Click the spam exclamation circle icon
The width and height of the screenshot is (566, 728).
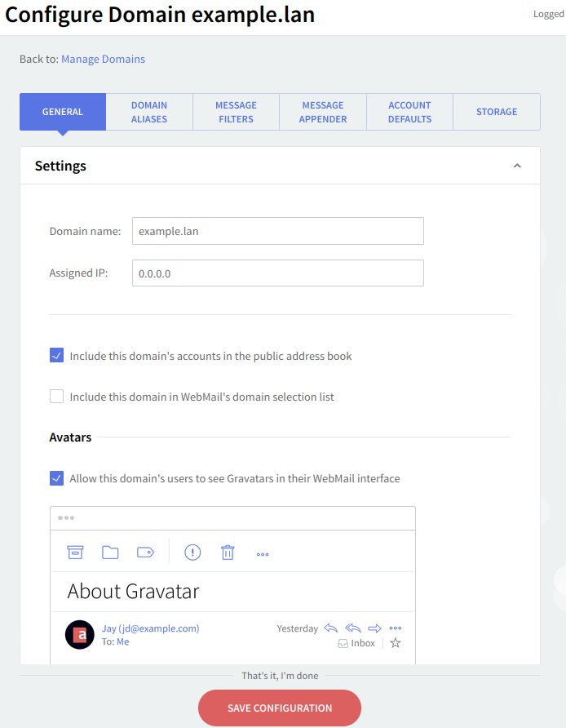click(192, 553)
